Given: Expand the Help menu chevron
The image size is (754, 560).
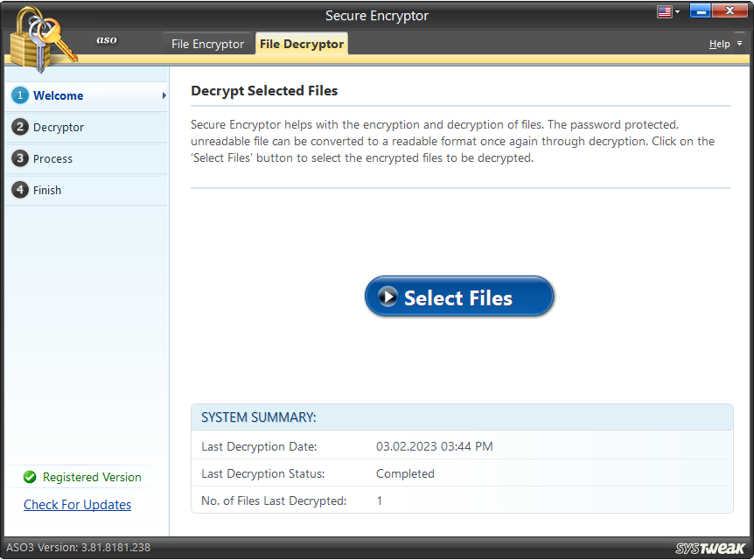Looking at the screenshot, I should pyautogui.click(x=739, y=44).
